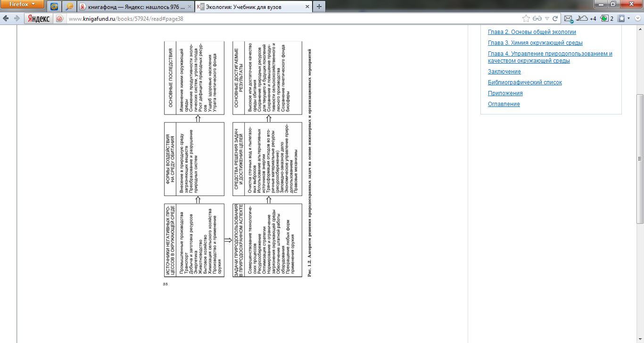Open a new tab with plus button

(319, 7)
